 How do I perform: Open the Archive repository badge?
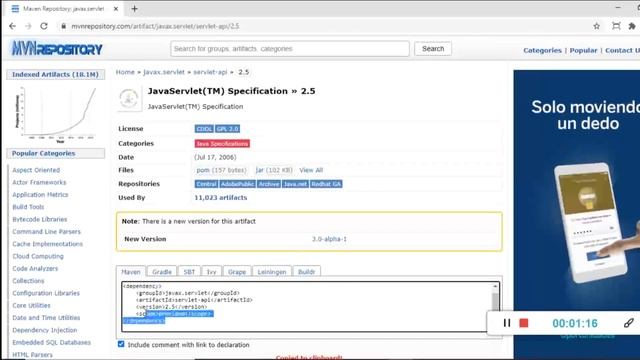269,184
